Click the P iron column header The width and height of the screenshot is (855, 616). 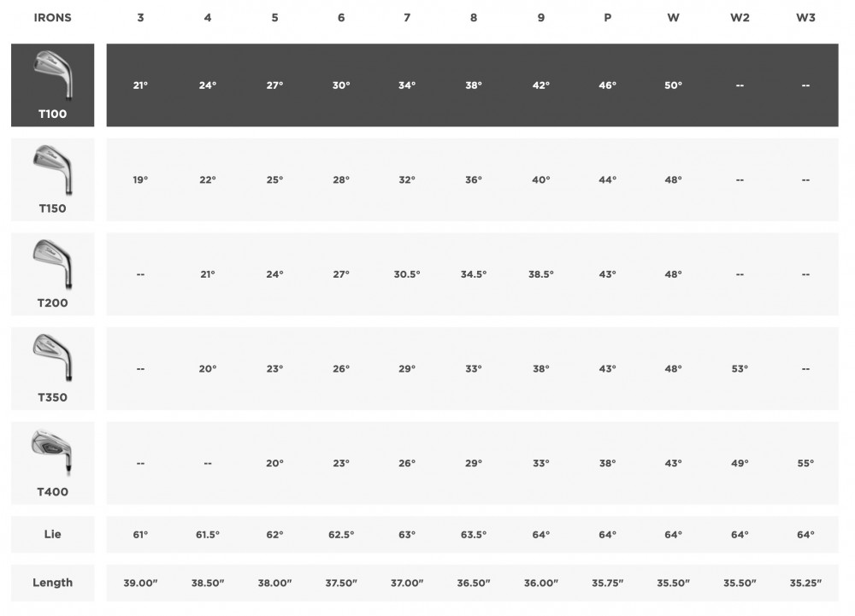click(x=607, y=17)
